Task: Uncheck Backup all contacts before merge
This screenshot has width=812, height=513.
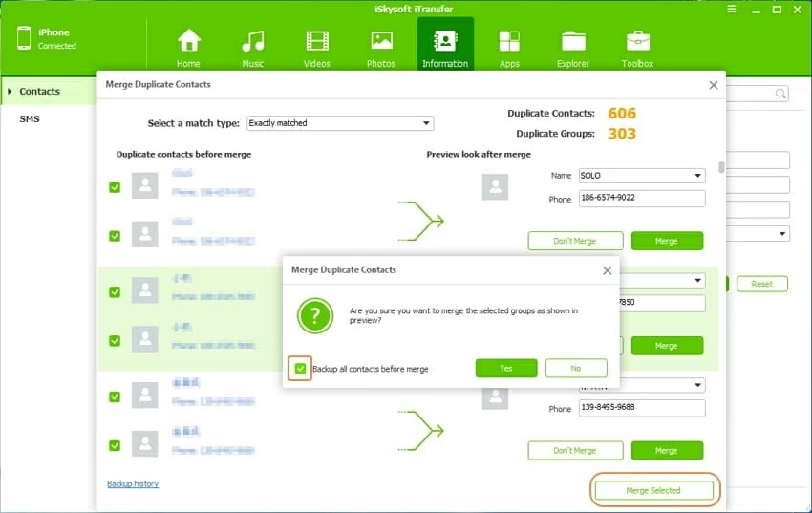Action: pos(302,368)
